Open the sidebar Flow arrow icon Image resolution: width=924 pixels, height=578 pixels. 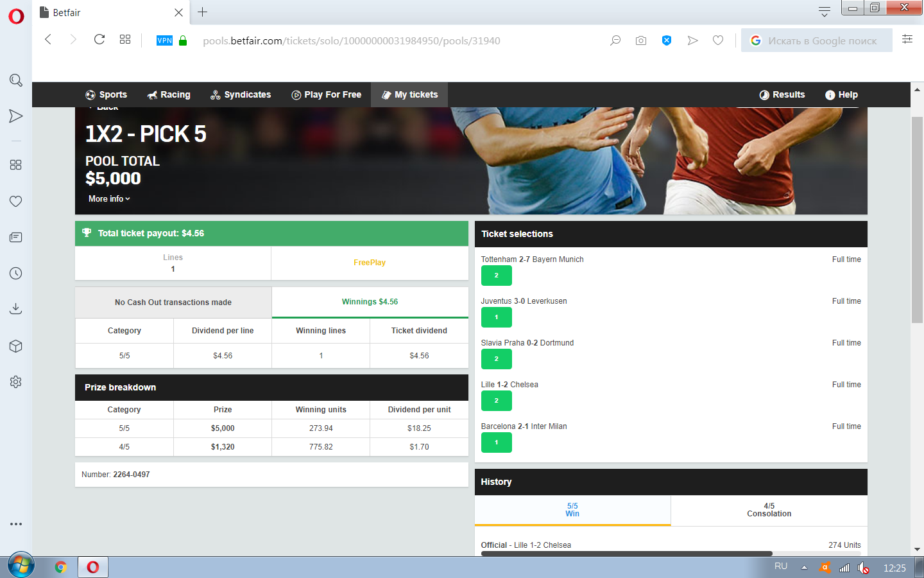tap(16, 116)
